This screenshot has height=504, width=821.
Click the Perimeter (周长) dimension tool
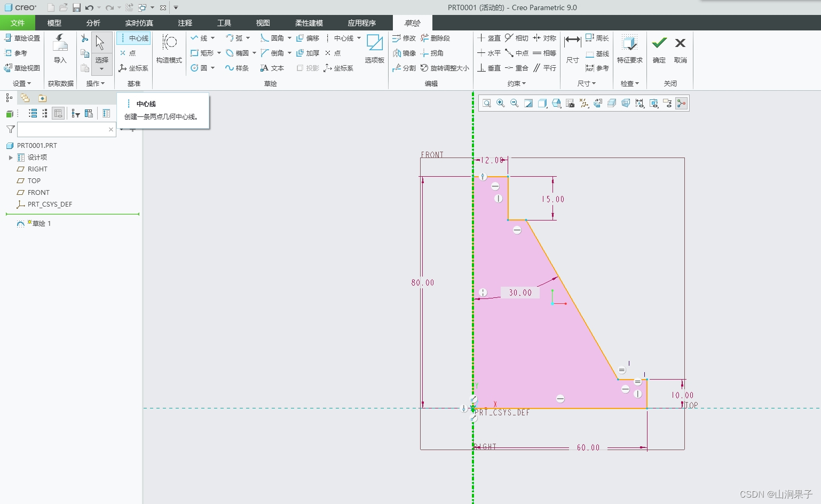coord(597,38)
